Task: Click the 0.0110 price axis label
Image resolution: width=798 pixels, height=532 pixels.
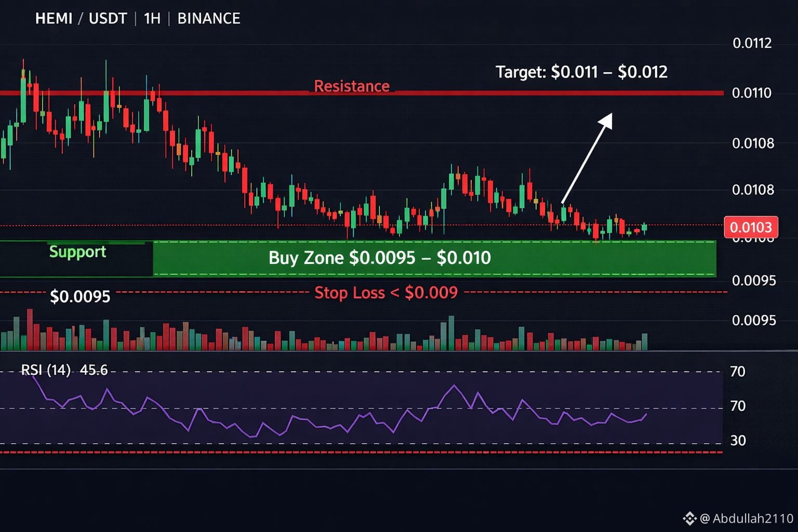Action: [x=752, y=93]
